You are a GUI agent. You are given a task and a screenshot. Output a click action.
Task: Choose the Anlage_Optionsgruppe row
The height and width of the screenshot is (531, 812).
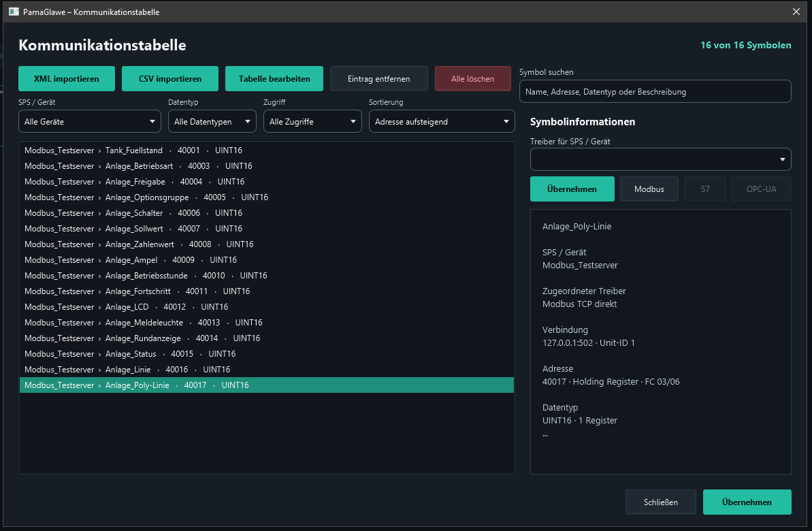coord(267,197)
